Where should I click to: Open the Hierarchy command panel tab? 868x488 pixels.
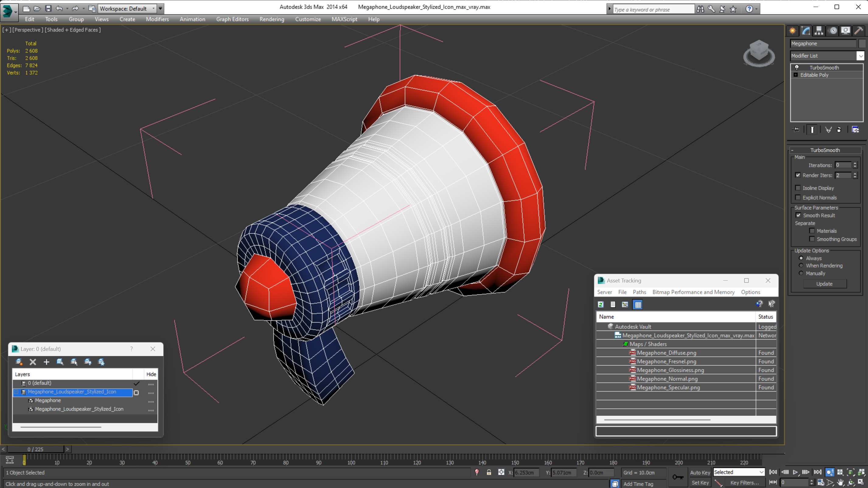[x=818, y=31]
